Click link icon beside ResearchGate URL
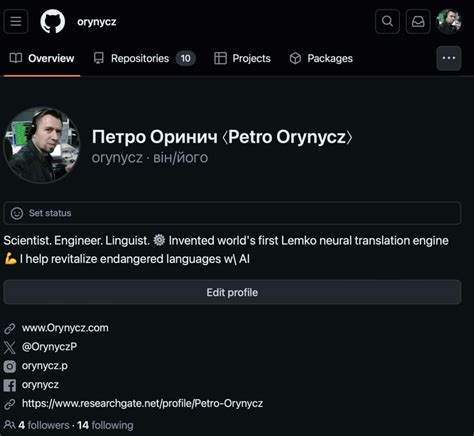The height and width of the screenshot is (436, 474). point(10,404)
